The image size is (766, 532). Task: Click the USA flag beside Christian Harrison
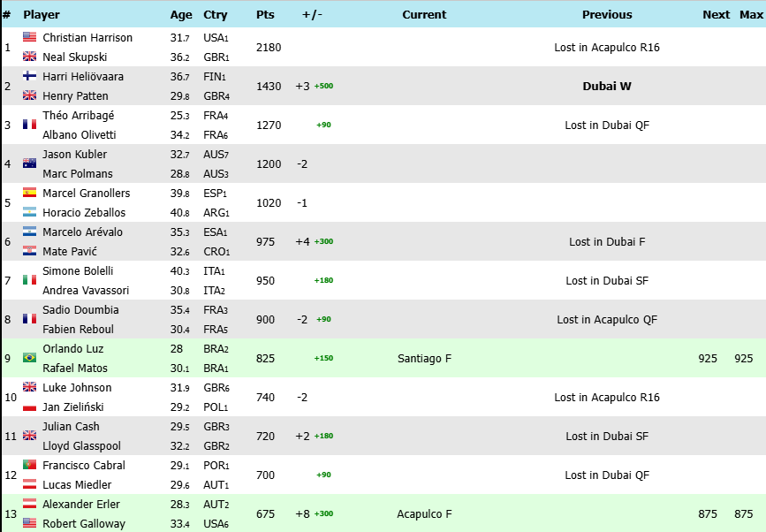[29, 38]
